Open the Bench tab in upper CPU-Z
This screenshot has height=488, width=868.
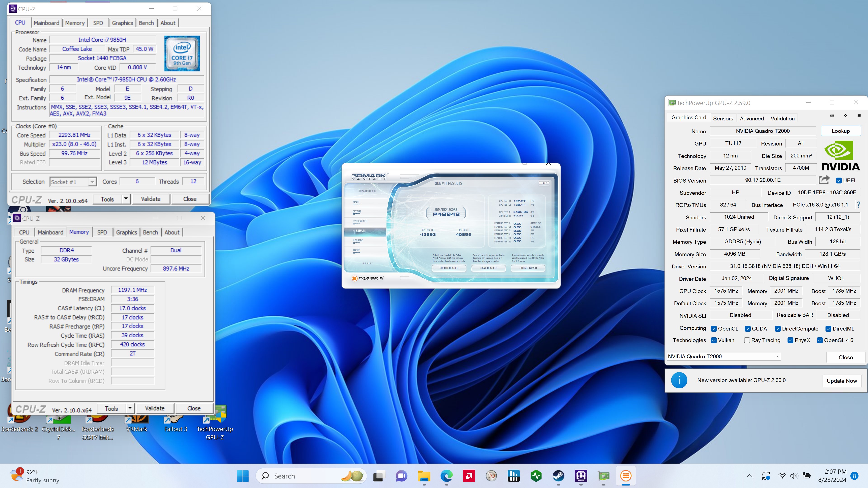[x=146, y=23]
